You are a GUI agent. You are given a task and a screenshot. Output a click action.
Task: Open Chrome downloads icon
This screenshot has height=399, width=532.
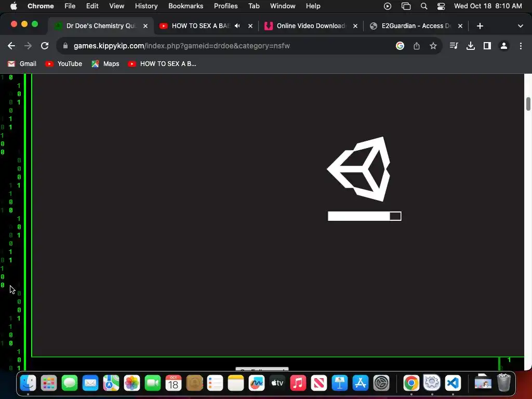(471, 46)
